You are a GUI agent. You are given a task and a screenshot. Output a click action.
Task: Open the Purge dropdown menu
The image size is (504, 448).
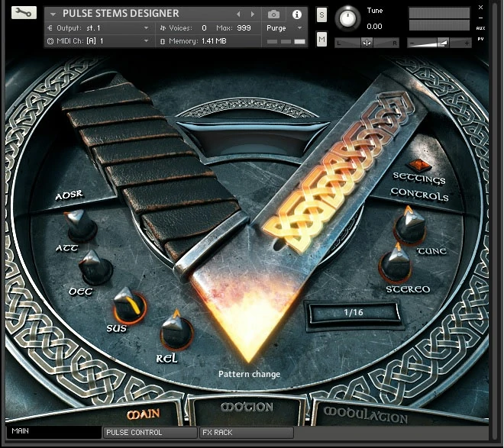pyautogui.click(x=285, y=28)
